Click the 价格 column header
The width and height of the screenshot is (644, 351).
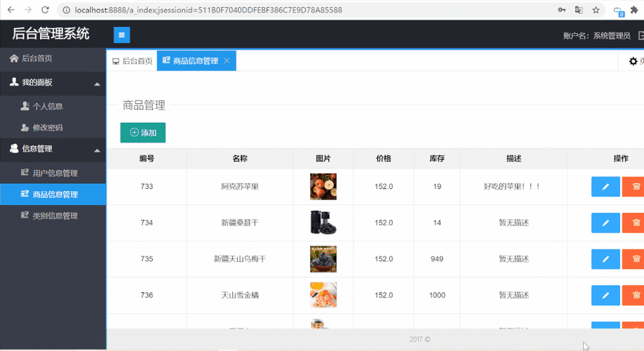(x=384, y=159)
